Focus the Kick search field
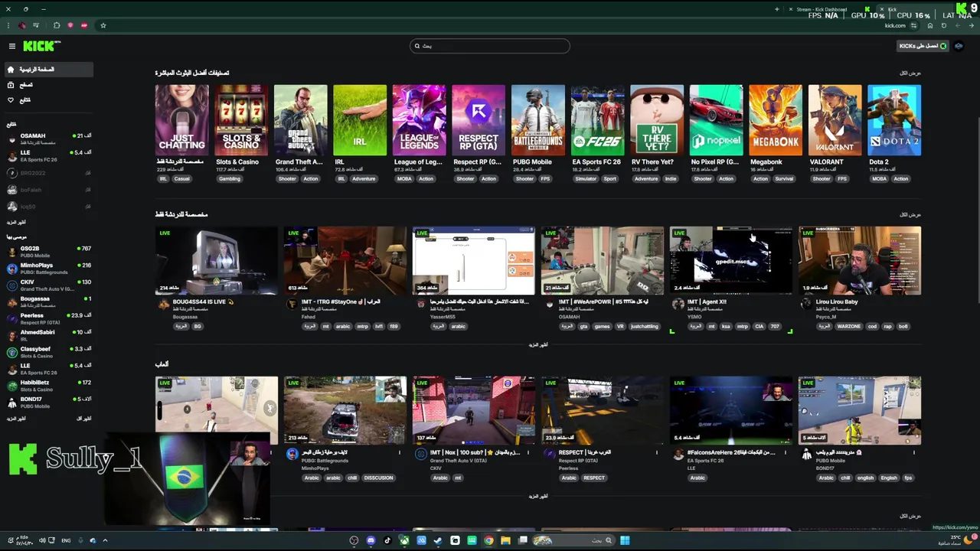This screenshot has width=980, height=551. tap(490, 46)
